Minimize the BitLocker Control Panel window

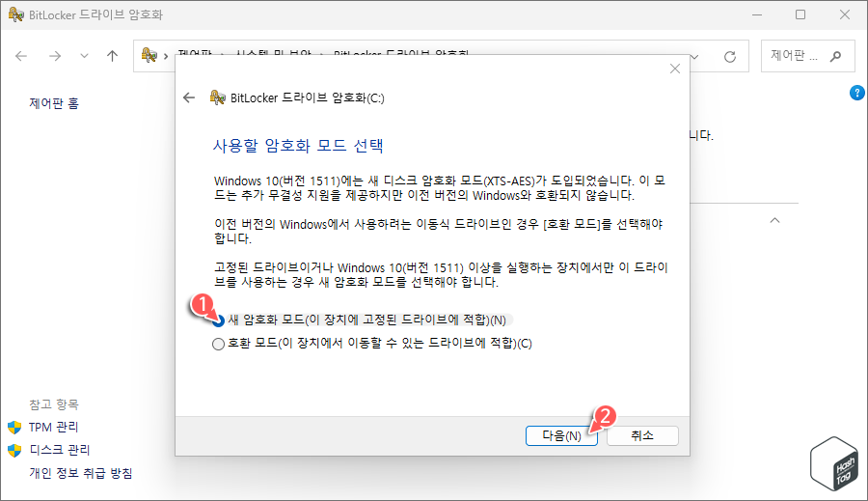pyautogui.click(x=757, y=15)
